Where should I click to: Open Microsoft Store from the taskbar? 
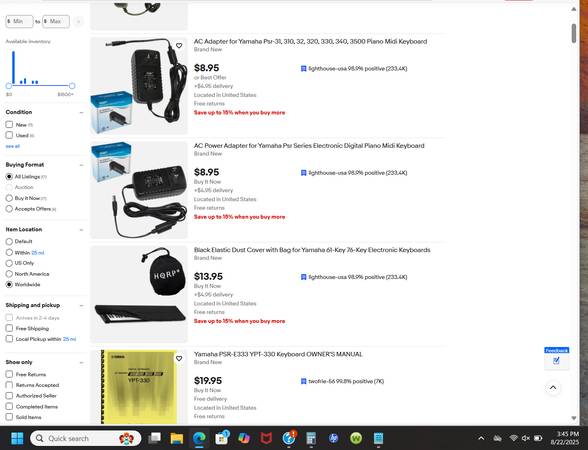point(222,438)
